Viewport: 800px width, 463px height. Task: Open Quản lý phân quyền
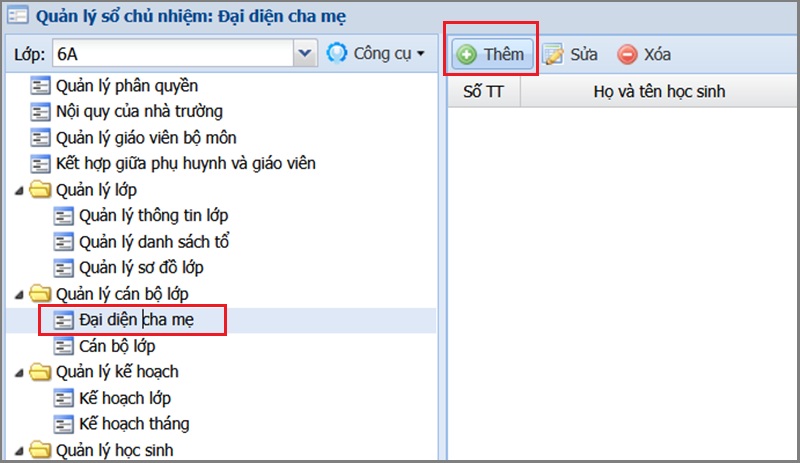127,86
